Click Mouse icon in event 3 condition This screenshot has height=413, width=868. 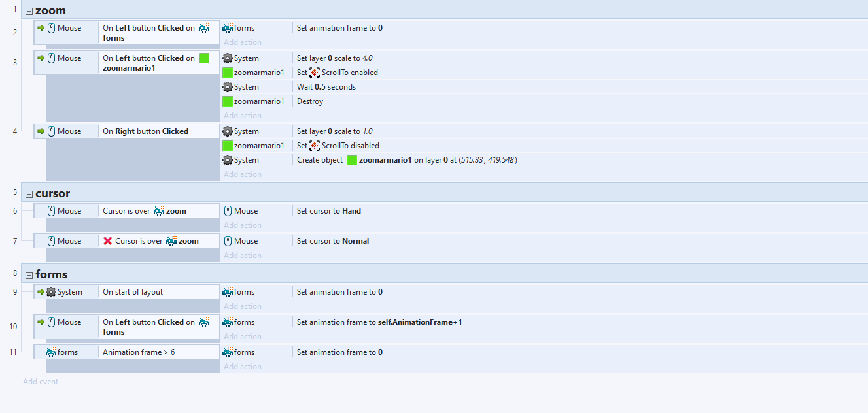tap(52, 58)
